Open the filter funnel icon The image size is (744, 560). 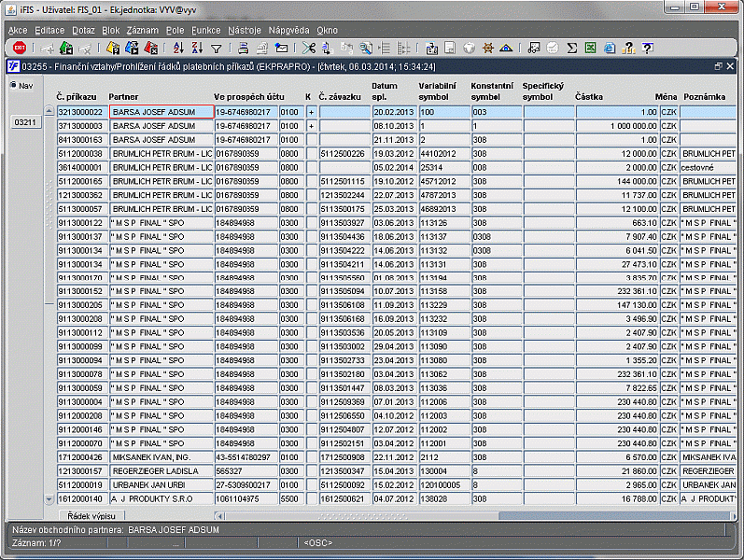tap(217, 48)
